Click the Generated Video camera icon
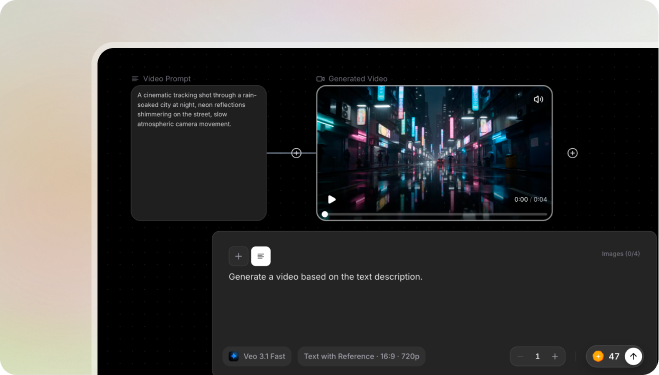This screenshot has height=375, width=659. 320,79
